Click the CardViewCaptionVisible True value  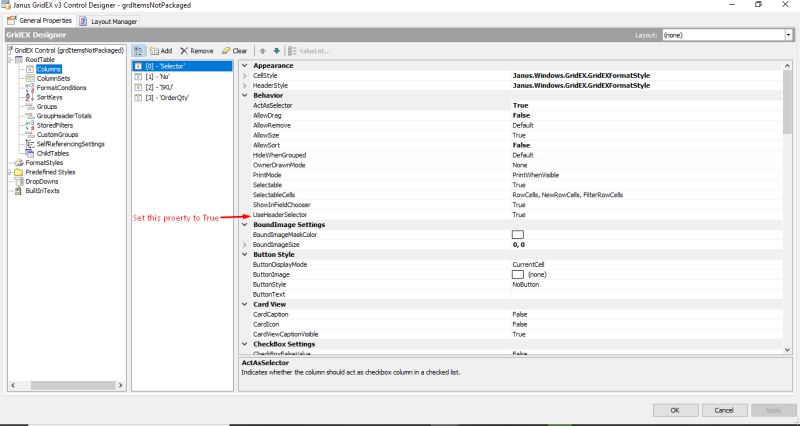519,334
